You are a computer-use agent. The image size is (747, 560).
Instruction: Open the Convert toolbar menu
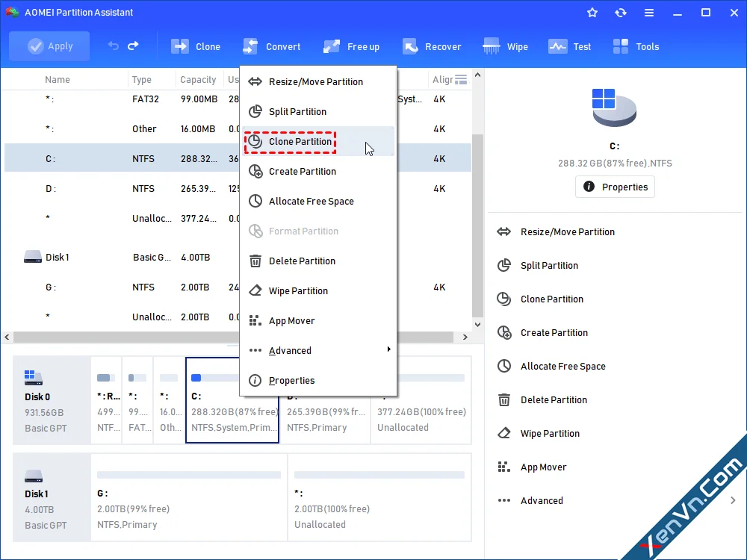pyautogui.click(x=272, y=46)
